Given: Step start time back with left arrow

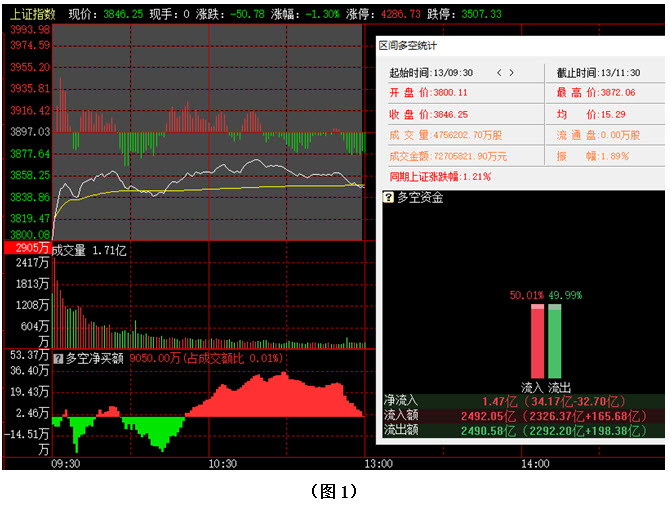Looking at the screenshot, I should coord(499,73).
